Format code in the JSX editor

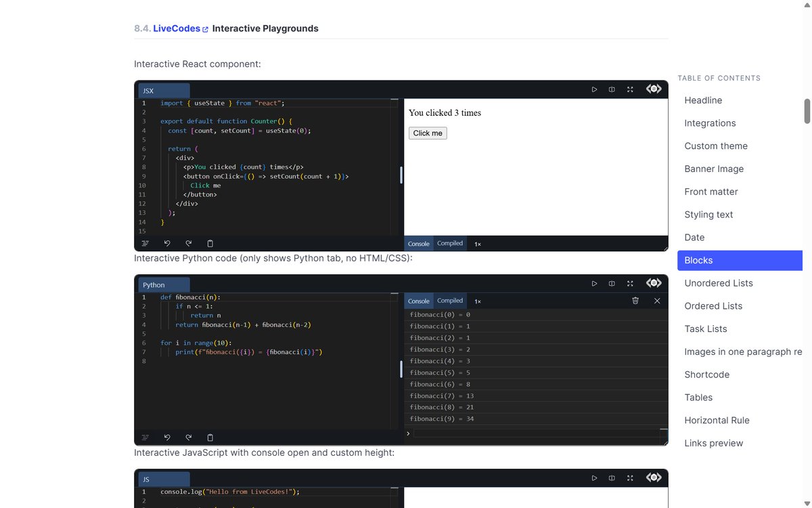145,243
